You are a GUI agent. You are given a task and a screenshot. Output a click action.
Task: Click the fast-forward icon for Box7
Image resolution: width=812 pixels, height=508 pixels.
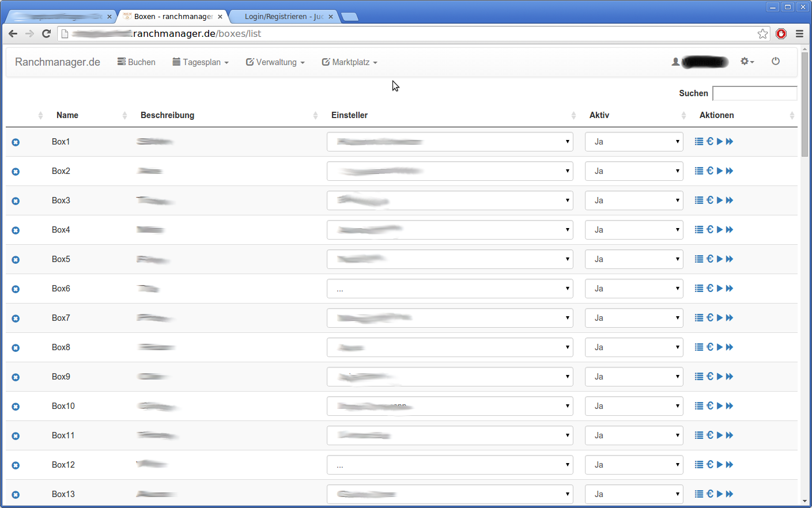click(730, 318)
